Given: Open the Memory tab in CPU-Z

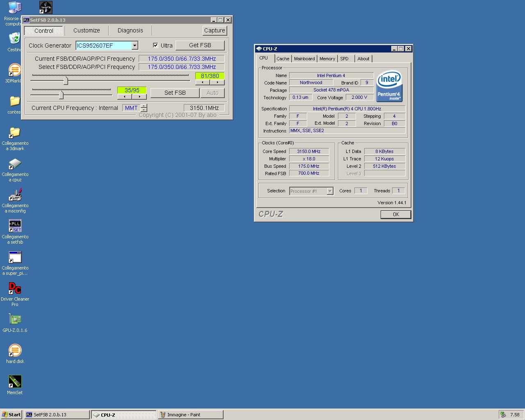Looking at the screenshot, I should 327,59.
